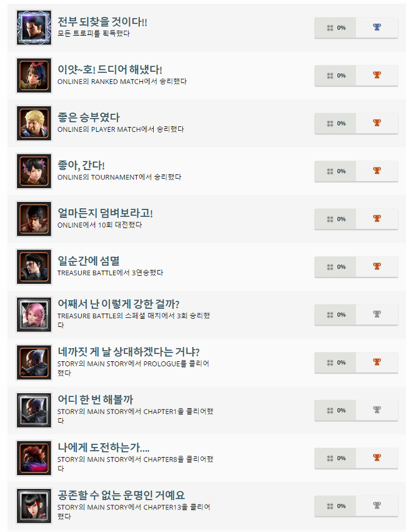The height and width of the screenshot is (532, 406).
Task: Open the 얼마든지 덤벼보라고! trophy title
Action: pos(105,213)
